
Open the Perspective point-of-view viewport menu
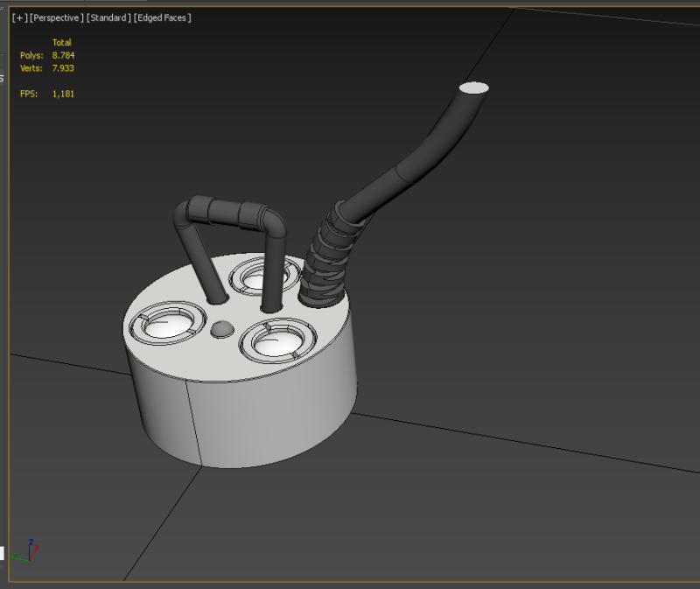tap(57, 18)
